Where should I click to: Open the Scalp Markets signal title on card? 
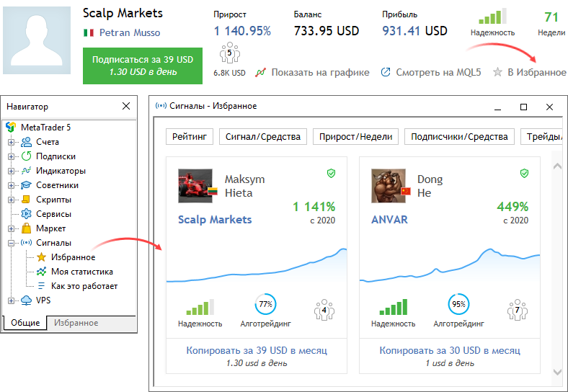215,220
